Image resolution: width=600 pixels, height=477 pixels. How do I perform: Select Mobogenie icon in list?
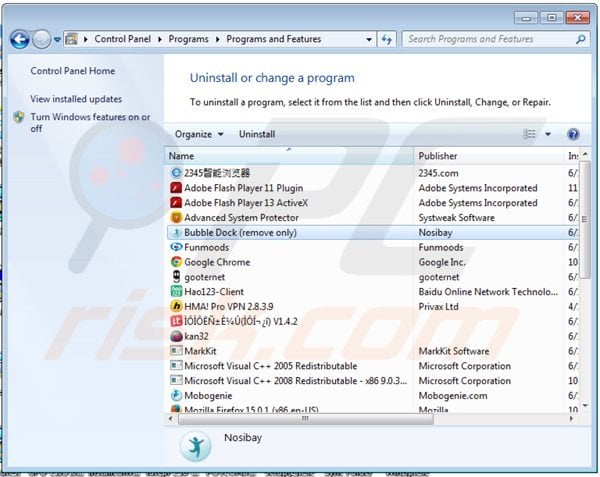[x=176, y=396]
